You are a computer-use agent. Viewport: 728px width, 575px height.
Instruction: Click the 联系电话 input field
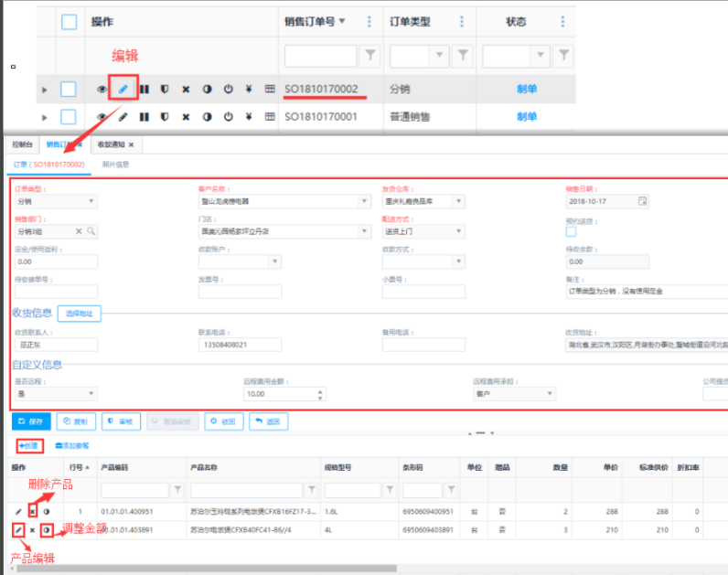tap(240, 345)
